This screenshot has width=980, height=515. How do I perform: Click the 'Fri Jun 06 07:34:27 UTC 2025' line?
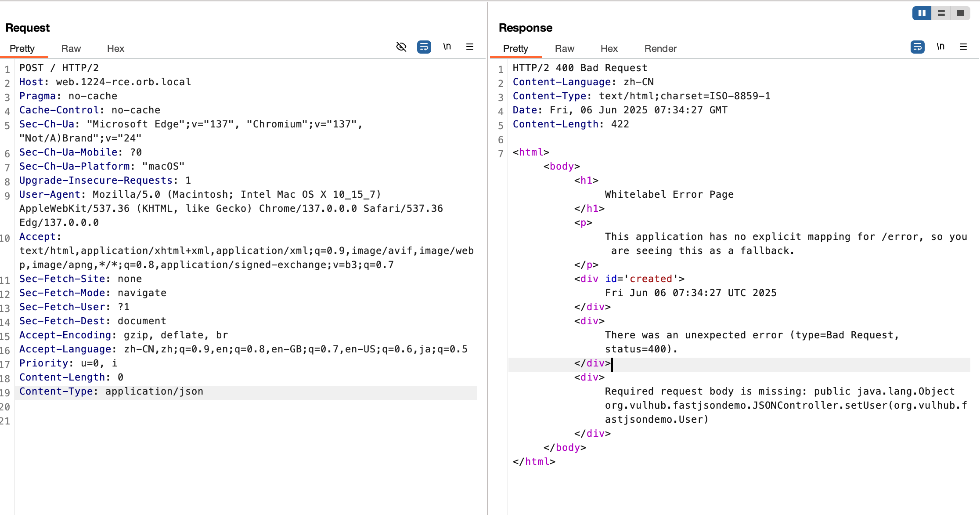[x=691, y=293]
